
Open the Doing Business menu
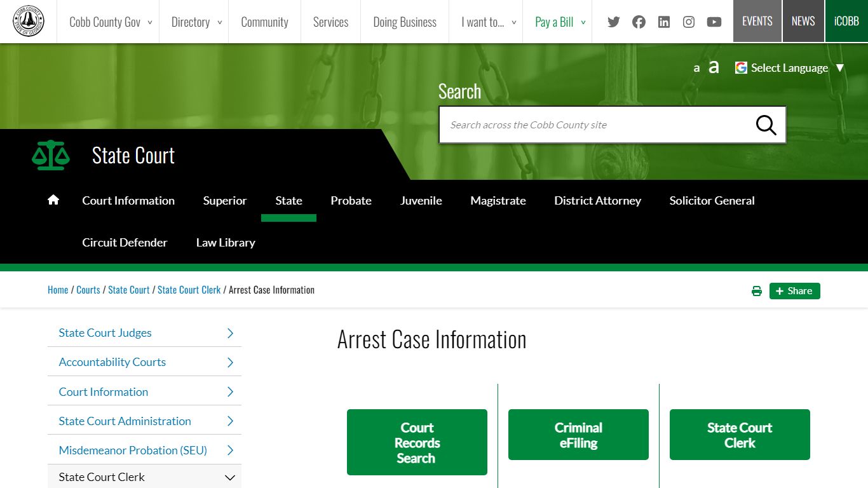tap(405, 22)
